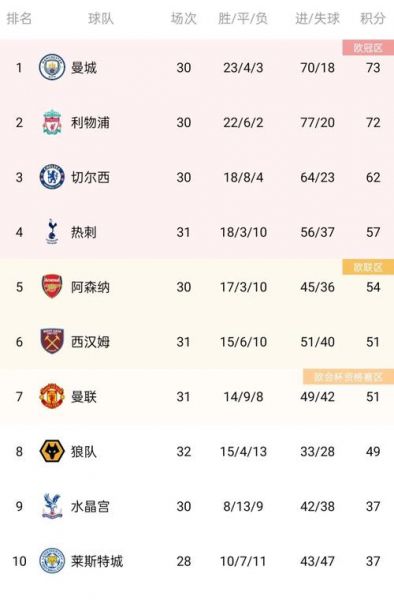Open team name 莱斯特城
This screenshot has width=394, height=600.
tap(97, 561)
